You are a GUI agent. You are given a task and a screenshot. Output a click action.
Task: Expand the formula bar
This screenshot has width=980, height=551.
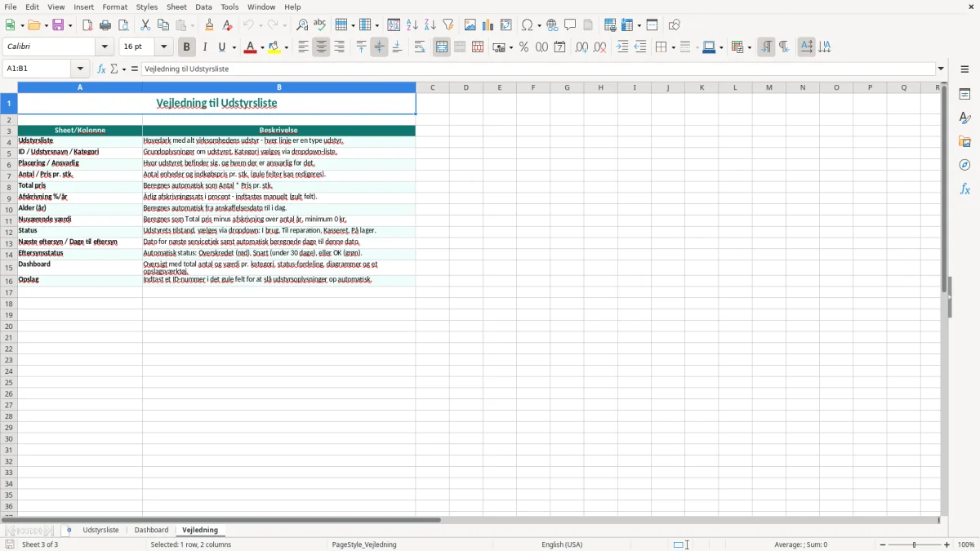coord(941,69)
